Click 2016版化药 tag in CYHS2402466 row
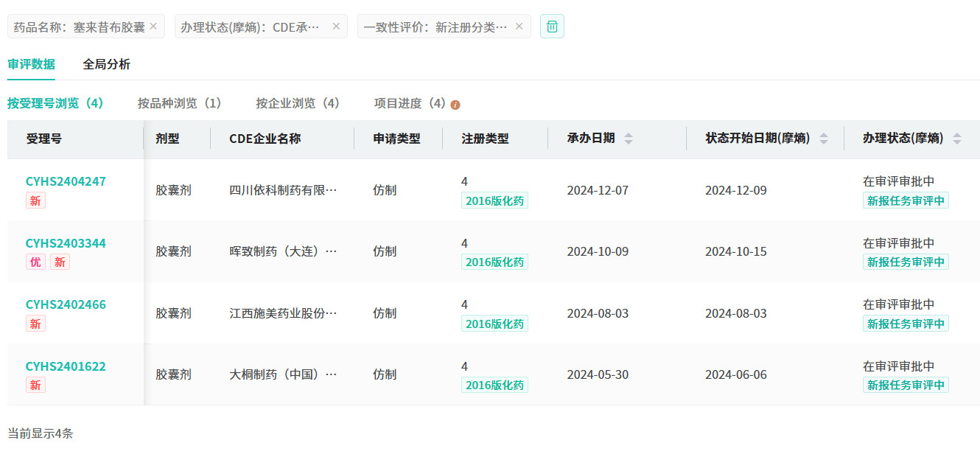Image resolution: width=980 pixels, height=457 pixels. click(x=494, y=324)
